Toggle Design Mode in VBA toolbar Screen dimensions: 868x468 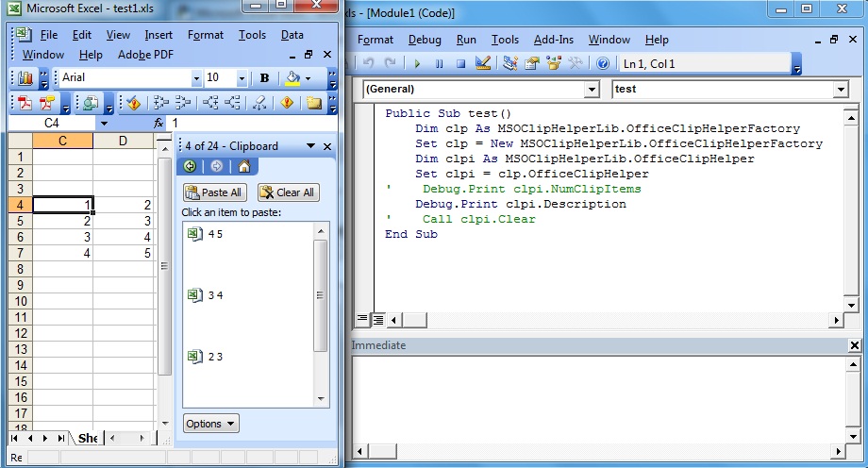click(x=483, y=64)
